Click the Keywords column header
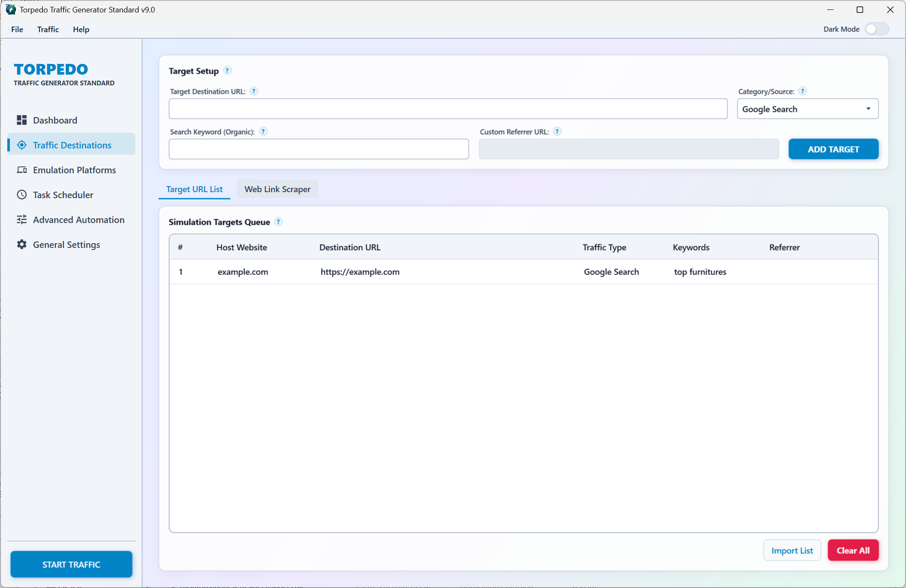The height and width of the screenshot is (588, 906). pos(691,247)
